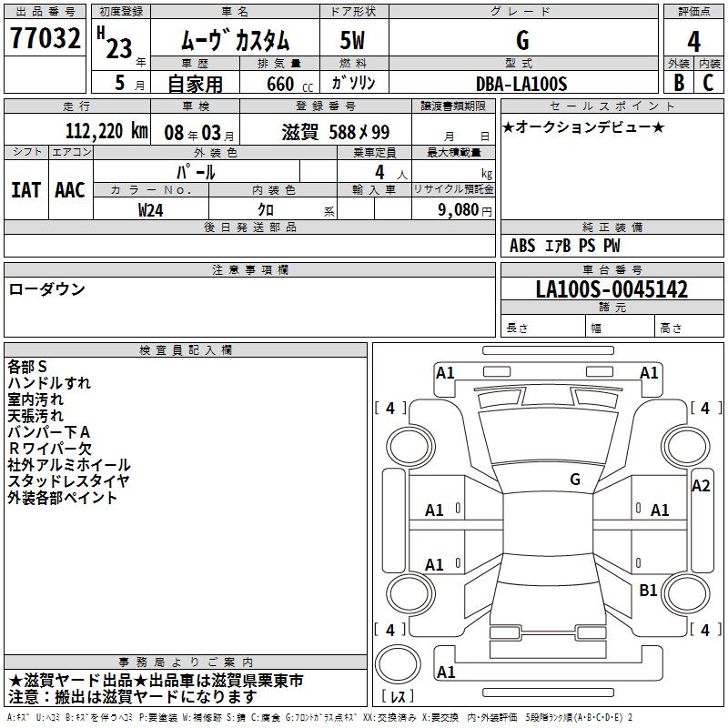Click the notice ローダウン
Image resolution: width=728 pixels, height=728 pixels.
click(x=47, y=289)
